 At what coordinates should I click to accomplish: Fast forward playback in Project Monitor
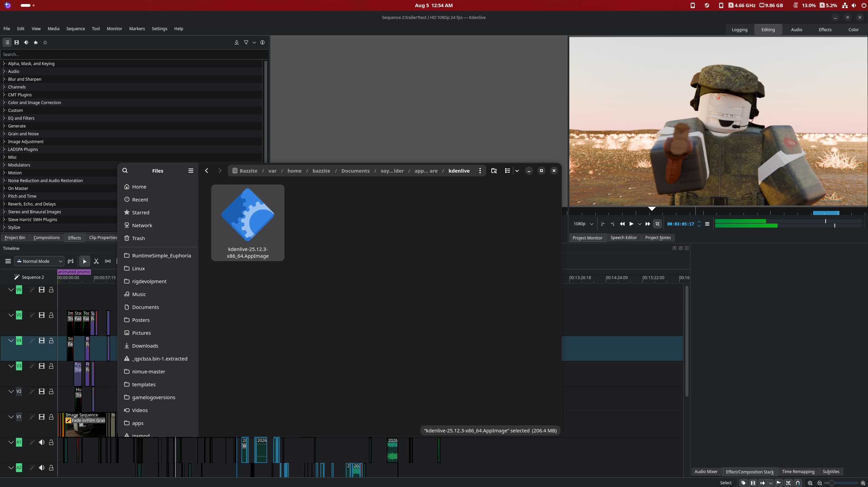[x=648, y=224]
